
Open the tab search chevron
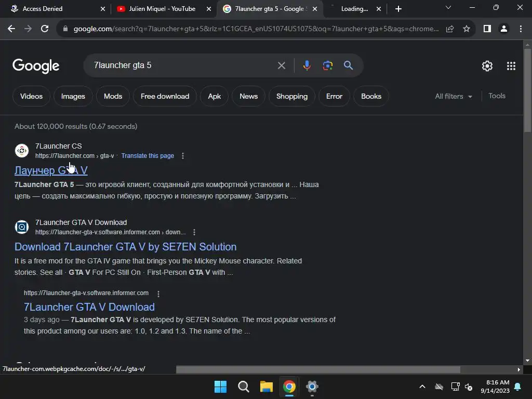[x=448, y=7]
